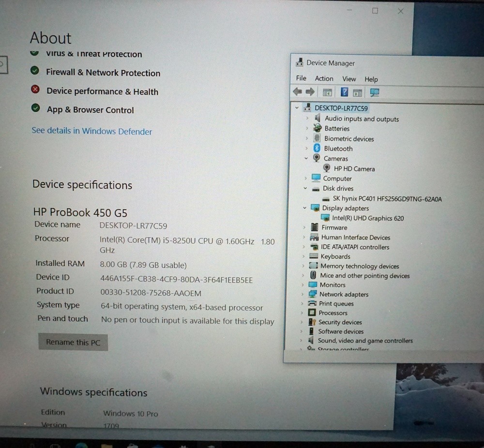Minimize the About settings window
The height and width of the screenshot is (448, 484).
tap(349, 10)
